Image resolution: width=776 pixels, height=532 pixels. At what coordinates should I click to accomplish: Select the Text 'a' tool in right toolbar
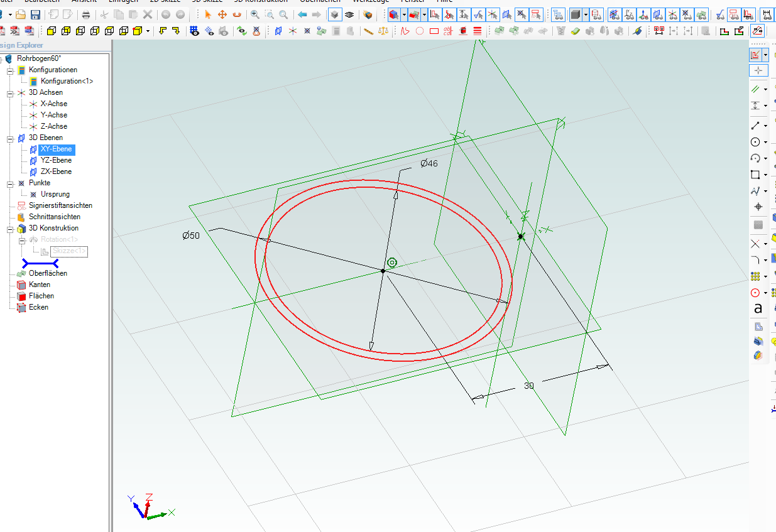coord(758,309)
